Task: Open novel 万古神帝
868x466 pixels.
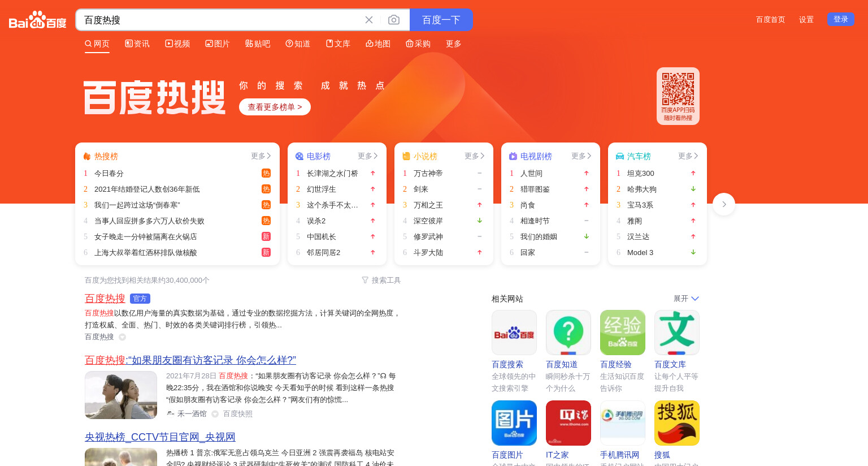Action: pos(428,173)
